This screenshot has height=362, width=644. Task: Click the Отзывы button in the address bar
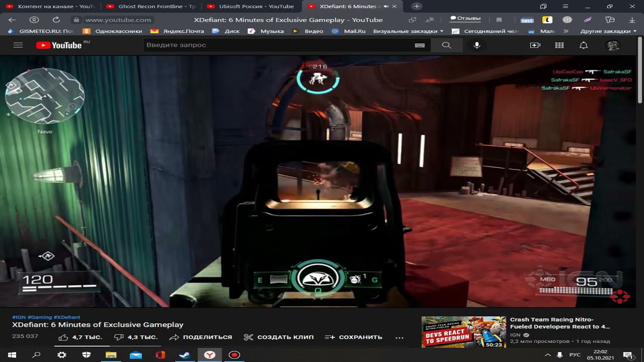(465, 19)
